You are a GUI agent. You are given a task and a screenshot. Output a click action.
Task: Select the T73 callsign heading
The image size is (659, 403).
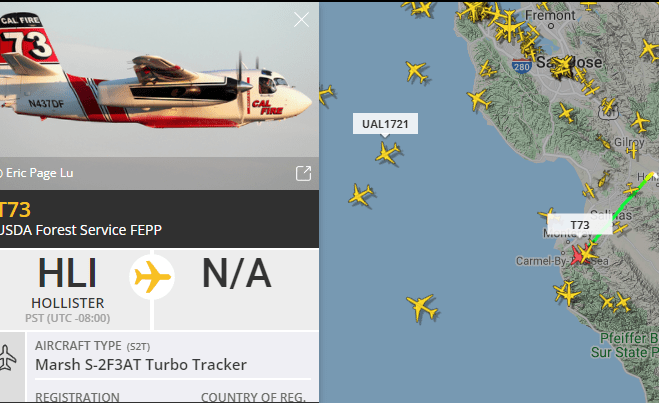[15, 210]
